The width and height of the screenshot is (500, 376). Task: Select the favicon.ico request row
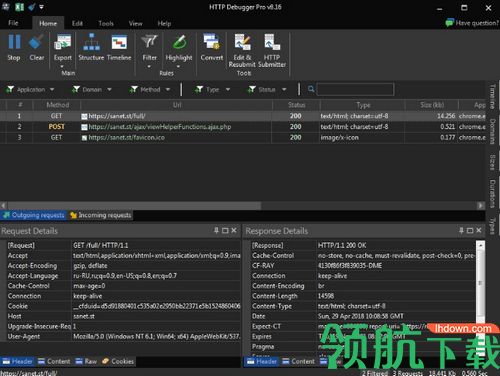click(243, 137)
